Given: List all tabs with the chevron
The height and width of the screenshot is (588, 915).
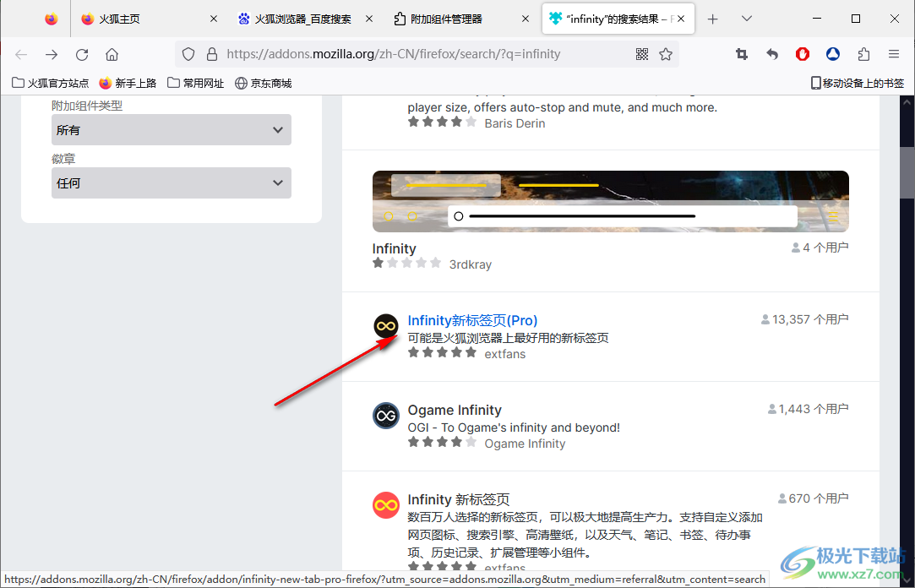Looking at the screenshot, I should coord(746,19).
